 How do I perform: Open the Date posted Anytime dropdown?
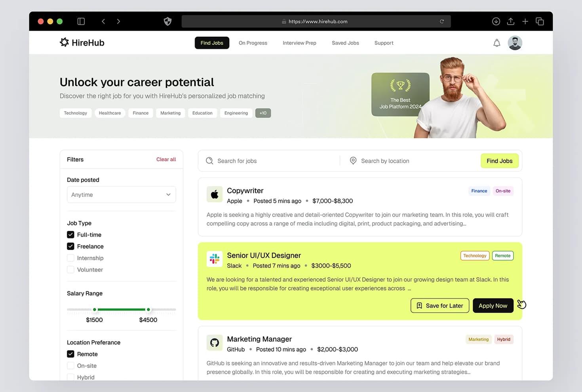click(121, 195)
